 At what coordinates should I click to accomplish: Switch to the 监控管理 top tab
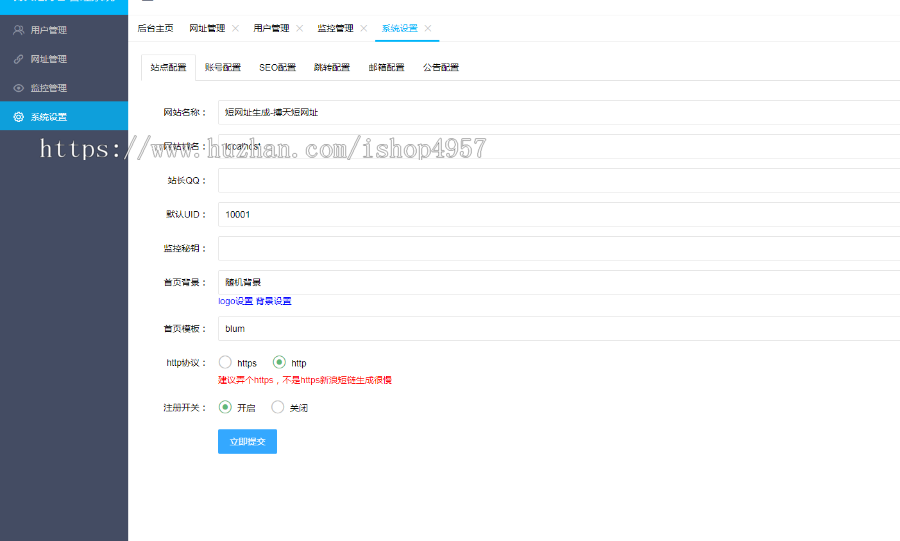pyautogui.click(x=336, y=28)
